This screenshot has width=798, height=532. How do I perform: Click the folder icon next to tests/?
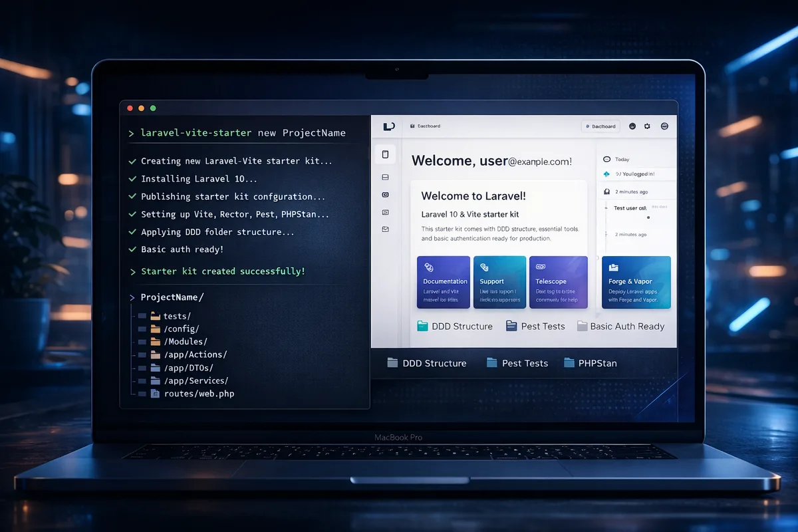point(156,317)
